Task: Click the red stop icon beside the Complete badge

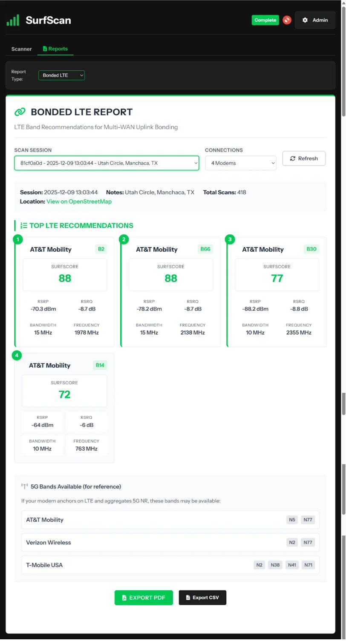Action: click(x=287, y=20)
